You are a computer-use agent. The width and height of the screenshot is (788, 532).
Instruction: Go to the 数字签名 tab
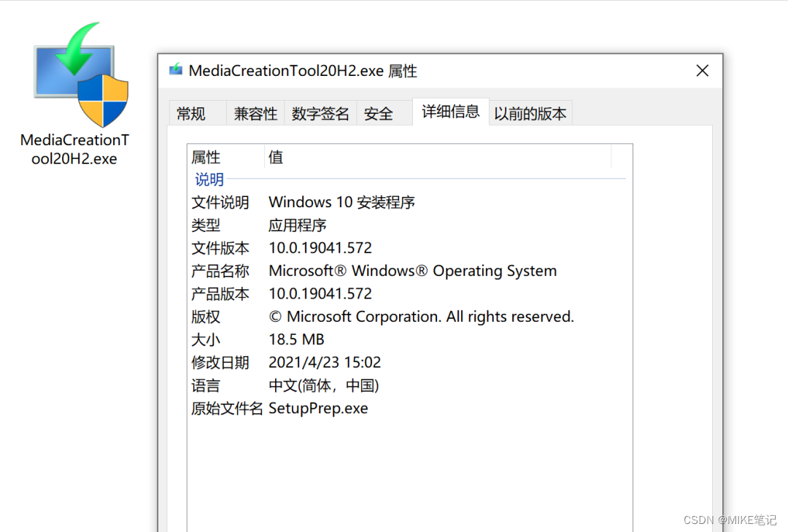(x=320, y=113)
